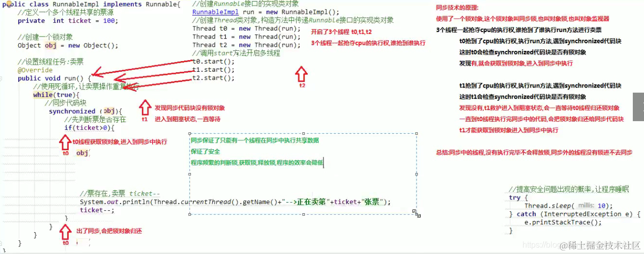Click the line "Thread t2 = new Thread(run);"
Viewport: 644px width, 254px height.
click(247, 45)
